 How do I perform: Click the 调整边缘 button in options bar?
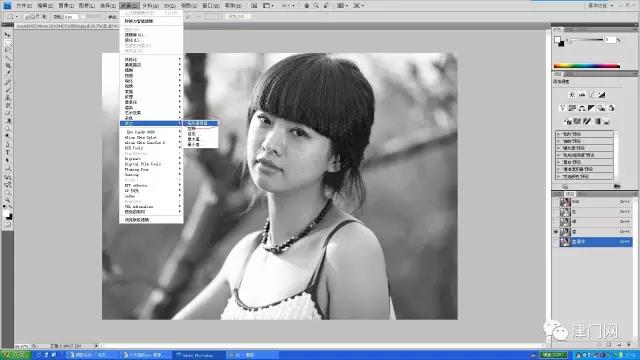pos(238,17)
